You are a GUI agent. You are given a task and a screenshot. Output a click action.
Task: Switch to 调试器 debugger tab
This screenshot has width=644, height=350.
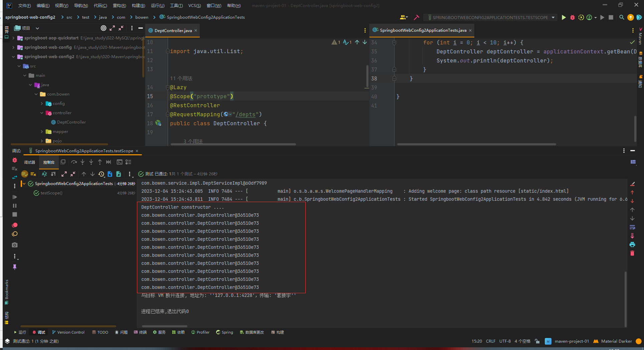click(29, 162)
